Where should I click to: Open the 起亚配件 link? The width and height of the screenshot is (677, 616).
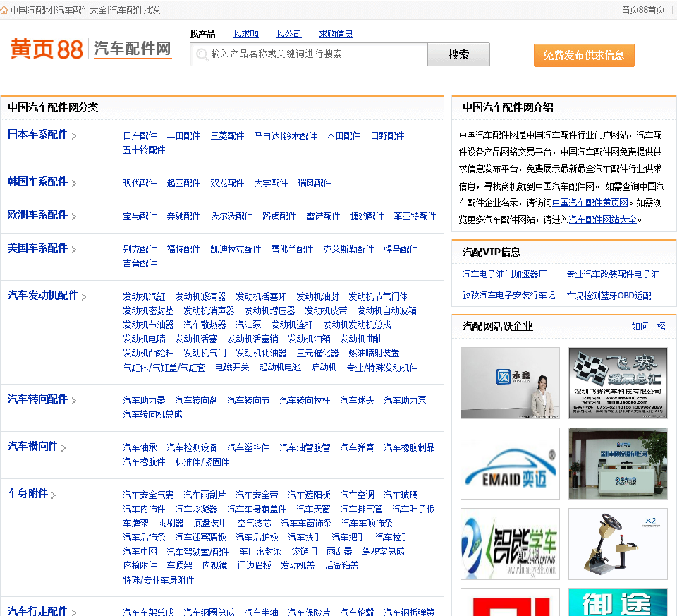coord(183,183)
